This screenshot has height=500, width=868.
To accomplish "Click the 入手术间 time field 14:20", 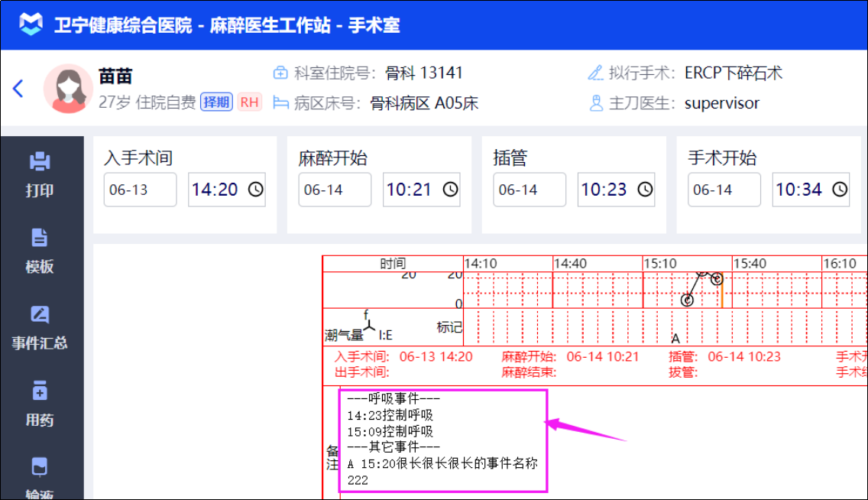I will pyautogui.click(x=226, y=190).
